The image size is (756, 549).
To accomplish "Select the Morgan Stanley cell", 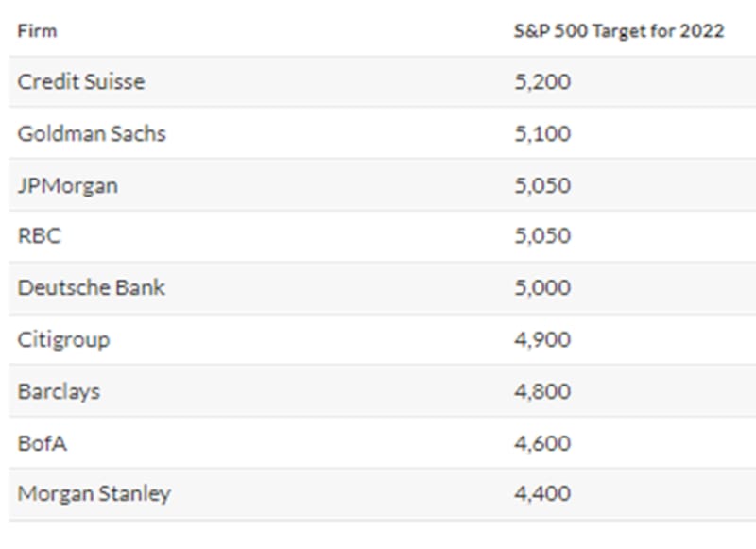I will pyautogui.click(x=94, y=493).
